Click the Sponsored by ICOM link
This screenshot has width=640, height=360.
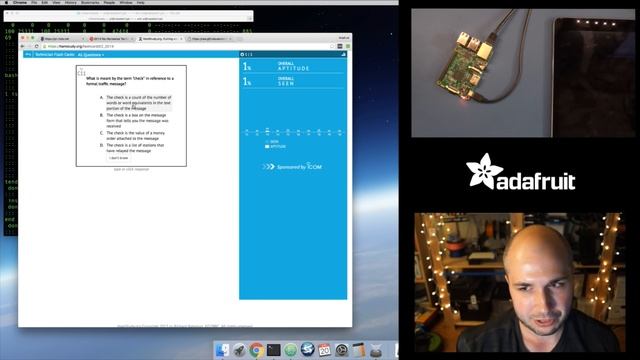click(x=292, y=167)
